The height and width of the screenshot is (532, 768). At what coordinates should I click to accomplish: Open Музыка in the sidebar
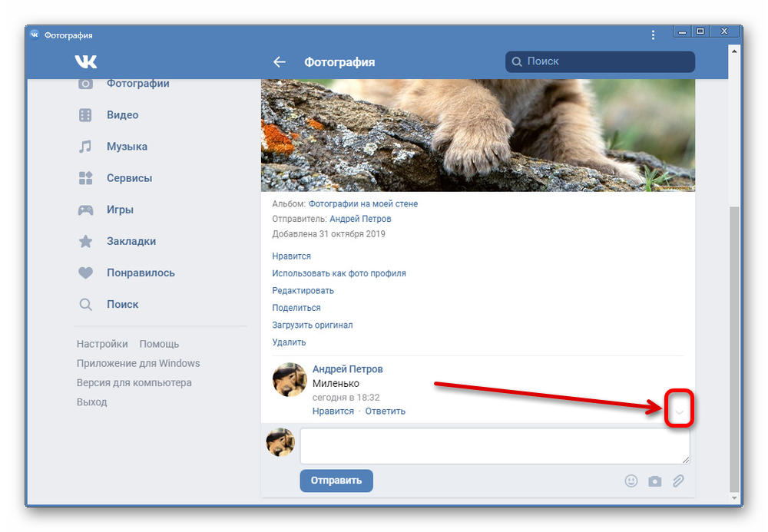(x=127, y=147)
